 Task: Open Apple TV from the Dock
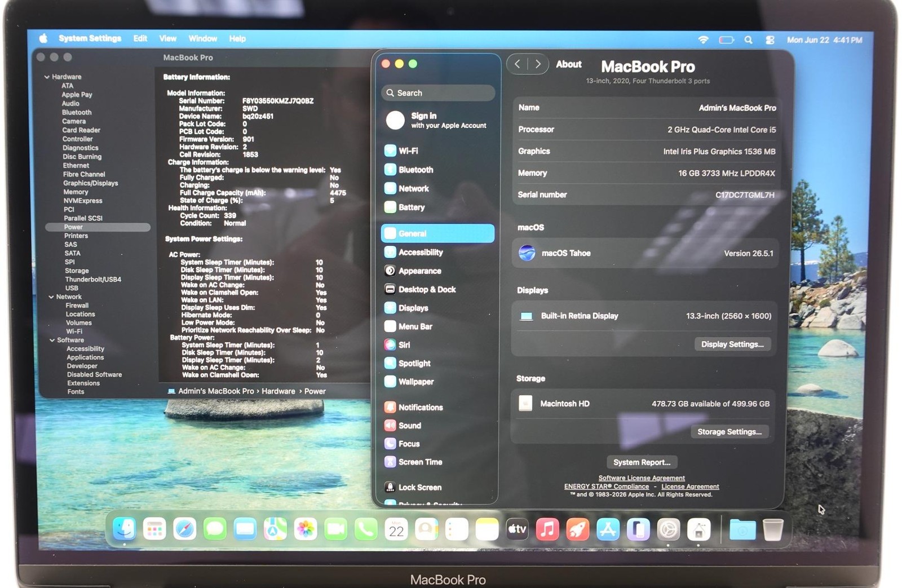[x=517, y=529]
